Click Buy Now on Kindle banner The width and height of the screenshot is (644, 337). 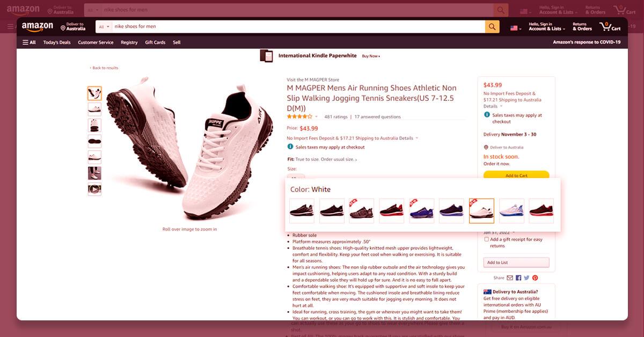371,56
